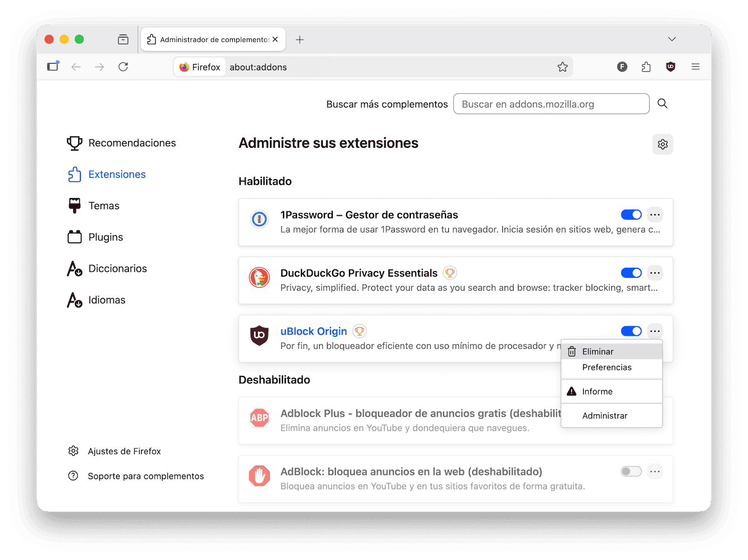The image size is (748, 560).
Task: Select Informe from the context menu
Action: pos(612,392)
